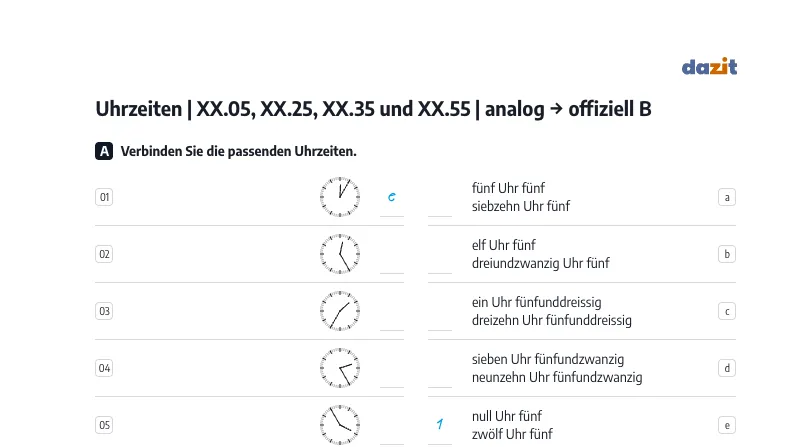Click answer blank before 'fünf Uhr fünf'
Screen dimensions: 794x447
[x=440, y=205]
